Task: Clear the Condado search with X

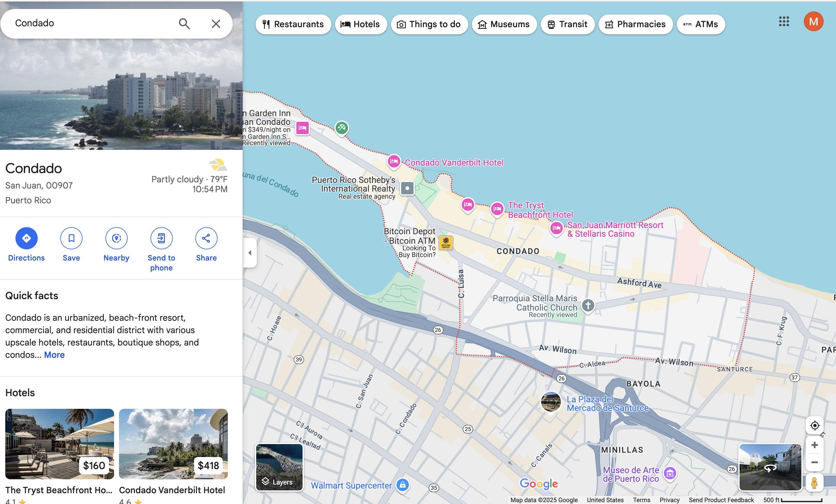Action: (216, 24)
